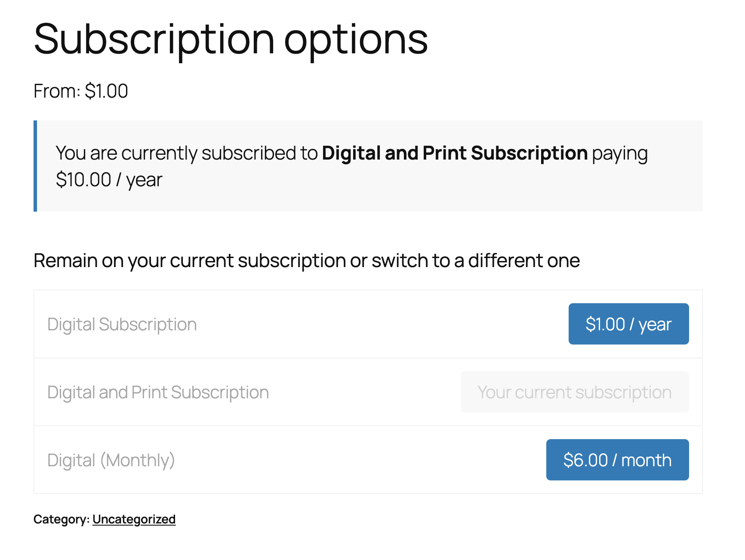
Task: Click the $6.00 / month subscription button
Action: pyautogui.click(x=617, y=459)
